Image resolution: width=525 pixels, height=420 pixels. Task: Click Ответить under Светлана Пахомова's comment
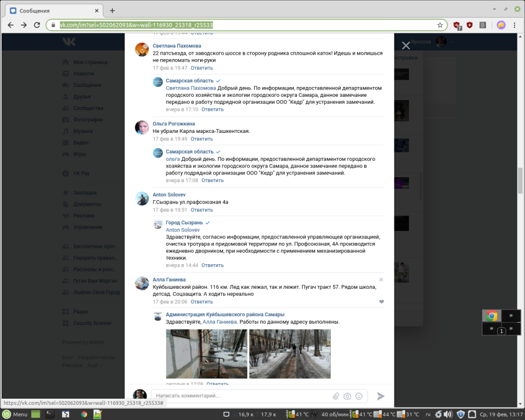click(201, 68)
